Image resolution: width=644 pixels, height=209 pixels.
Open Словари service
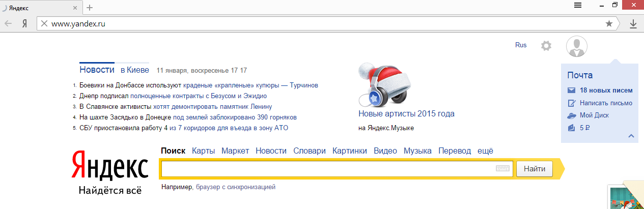point(310,151)
